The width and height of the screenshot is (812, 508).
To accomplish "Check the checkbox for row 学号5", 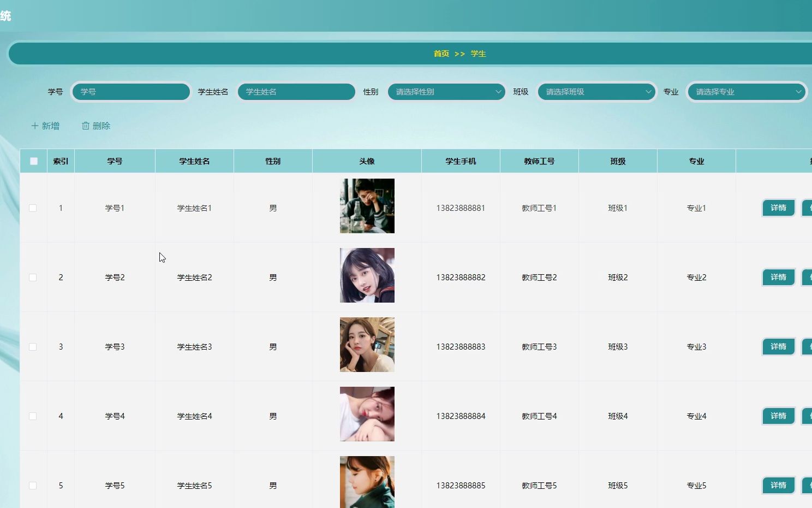I will [33, 486].
